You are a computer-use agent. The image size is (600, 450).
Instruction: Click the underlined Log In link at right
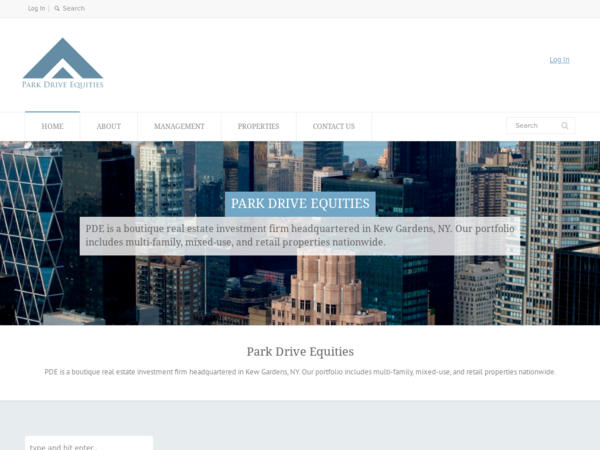click(x=559, y=60)
